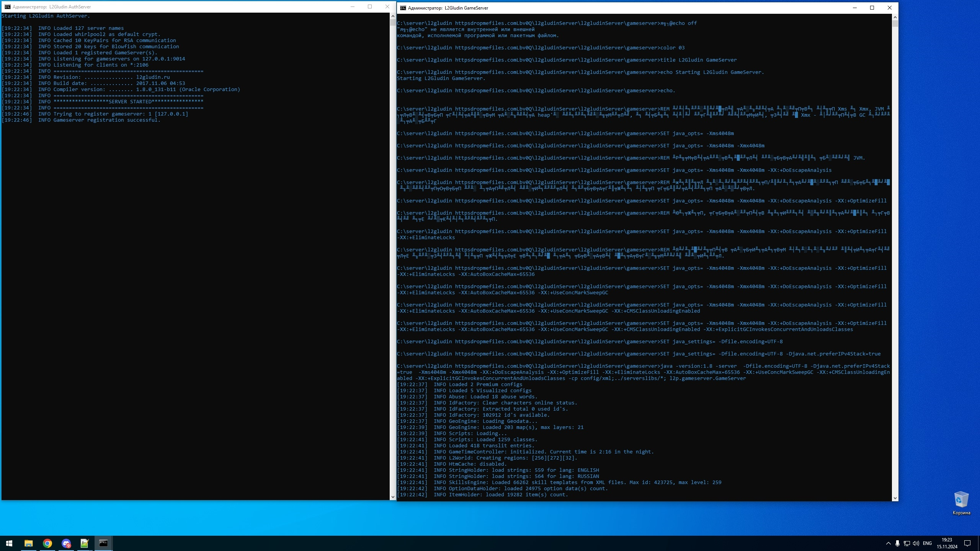
Task: Click 'Build date: 2017.11.06 04:53' line
Action: coord(93,83)
